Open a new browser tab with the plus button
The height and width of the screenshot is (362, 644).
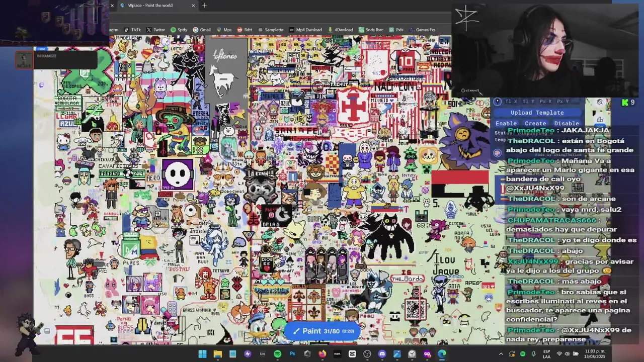pyautogui.click(x=204, y=6)
